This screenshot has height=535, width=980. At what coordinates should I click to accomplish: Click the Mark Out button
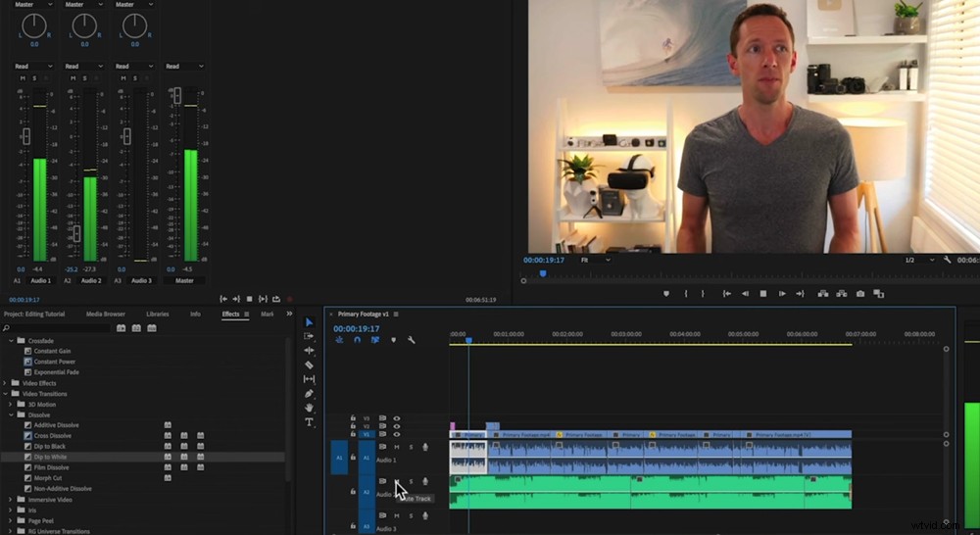(x=703, y=294)
